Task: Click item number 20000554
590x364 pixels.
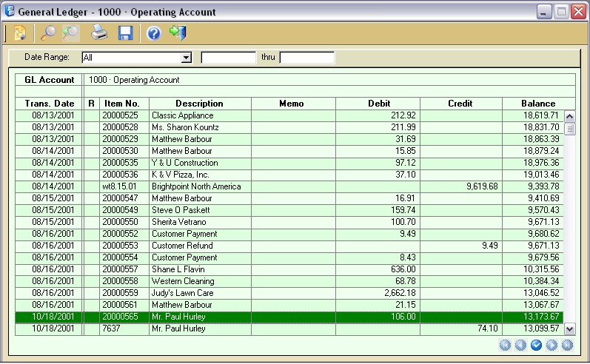Action: pyautogui.click(x=120, y=257)
